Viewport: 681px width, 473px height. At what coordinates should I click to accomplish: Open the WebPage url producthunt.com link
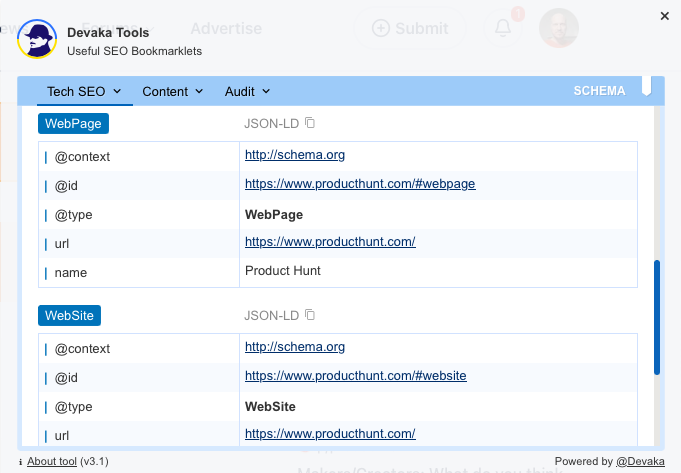[x=330, y=241]
